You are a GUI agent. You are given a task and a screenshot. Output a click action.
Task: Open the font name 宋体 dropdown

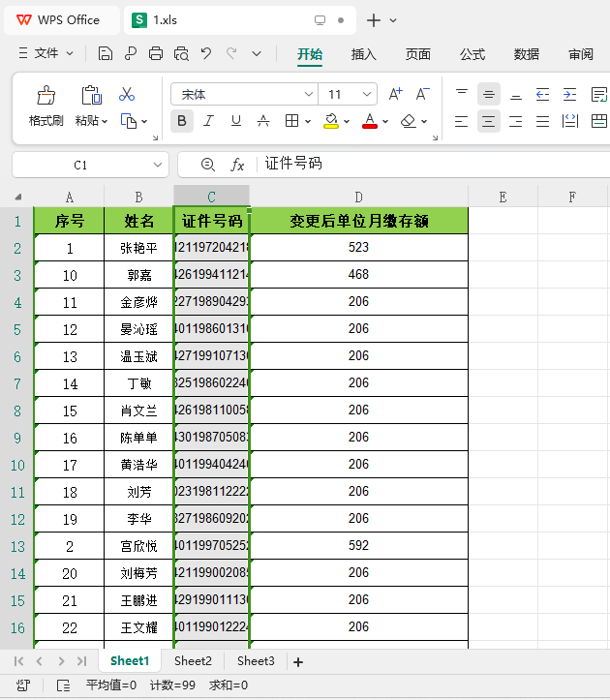308,94
